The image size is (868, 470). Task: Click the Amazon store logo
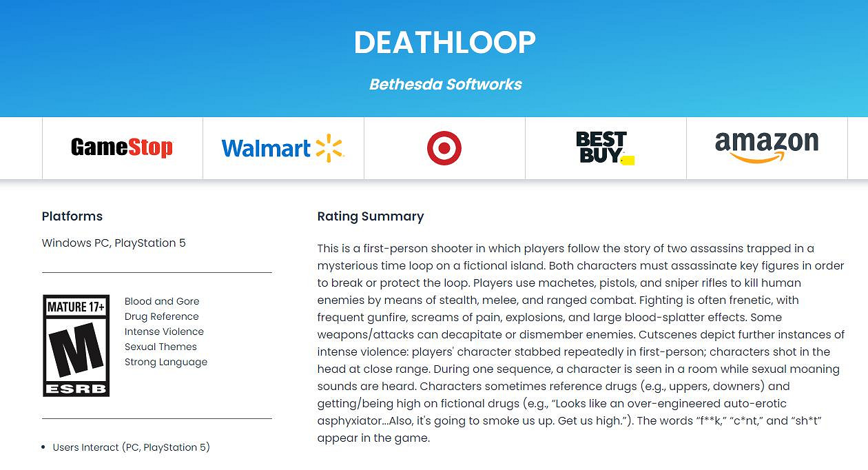point(767,147)
